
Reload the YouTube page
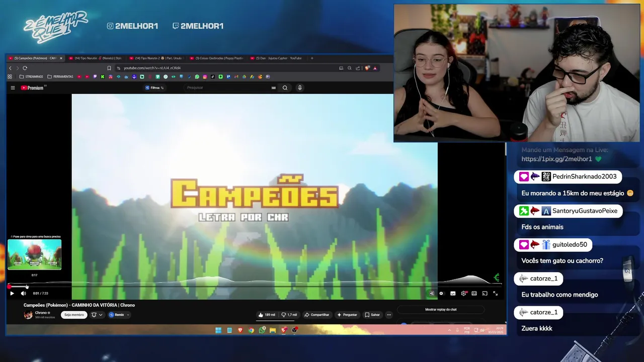pyautogui.click(x=25, y=68)
